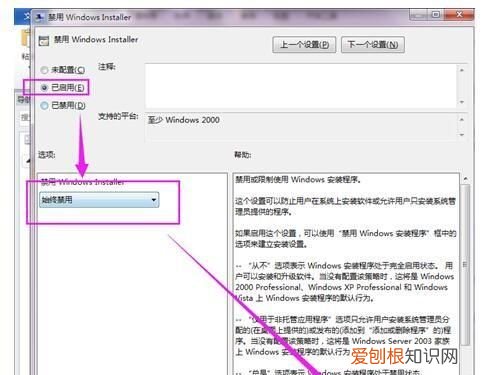Click the 支持的平台: label

pyautogui.click(x=118, y=116)
